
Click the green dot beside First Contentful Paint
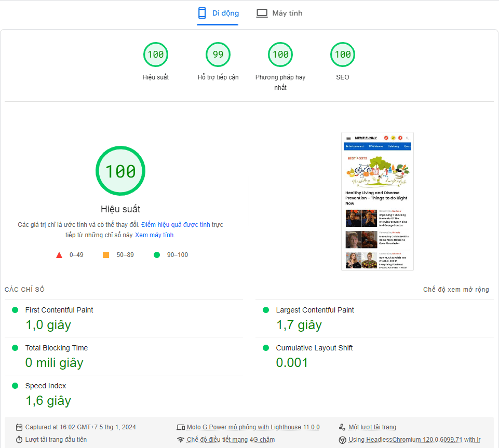pyautogui.click(x=15, y=310)
